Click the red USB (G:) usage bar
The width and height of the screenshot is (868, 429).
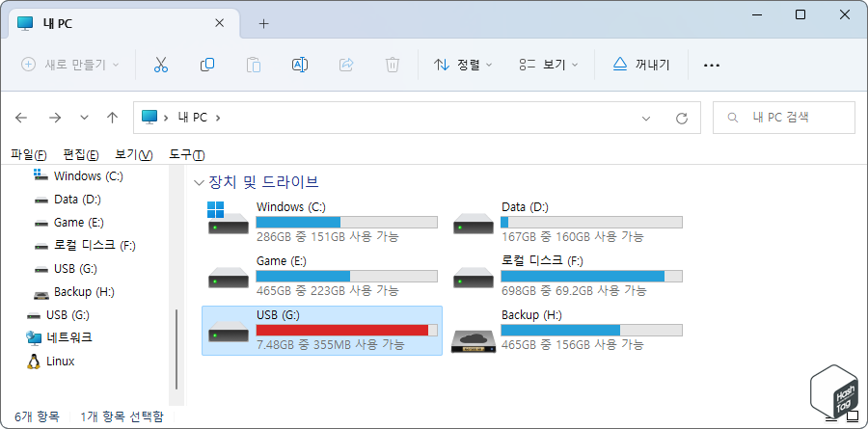[346, 330]
